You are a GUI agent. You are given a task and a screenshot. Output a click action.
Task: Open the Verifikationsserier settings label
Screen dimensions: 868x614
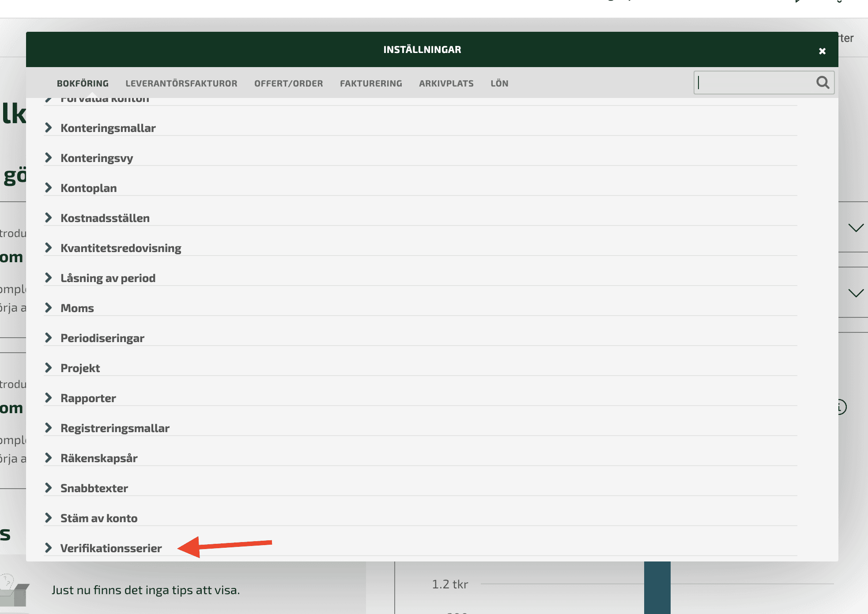coord(111,548)
